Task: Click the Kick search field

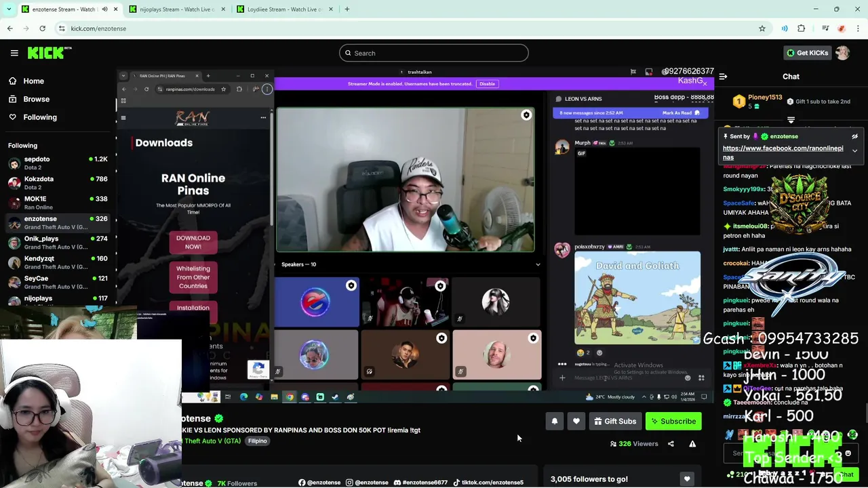Action: [434, 53]
